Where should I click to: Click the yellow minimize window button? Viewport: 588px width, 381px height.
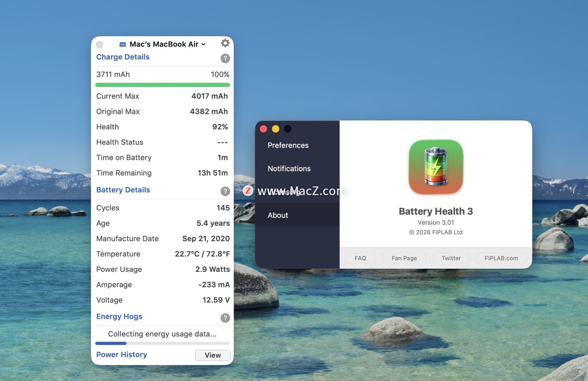click(x=275, y=129)
